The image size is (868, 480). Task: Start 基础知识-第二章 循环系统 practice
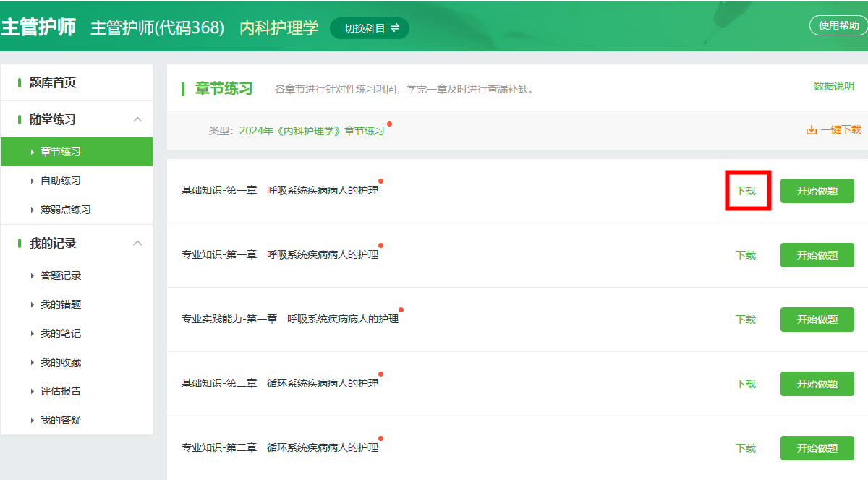click(x=817, y=384)
